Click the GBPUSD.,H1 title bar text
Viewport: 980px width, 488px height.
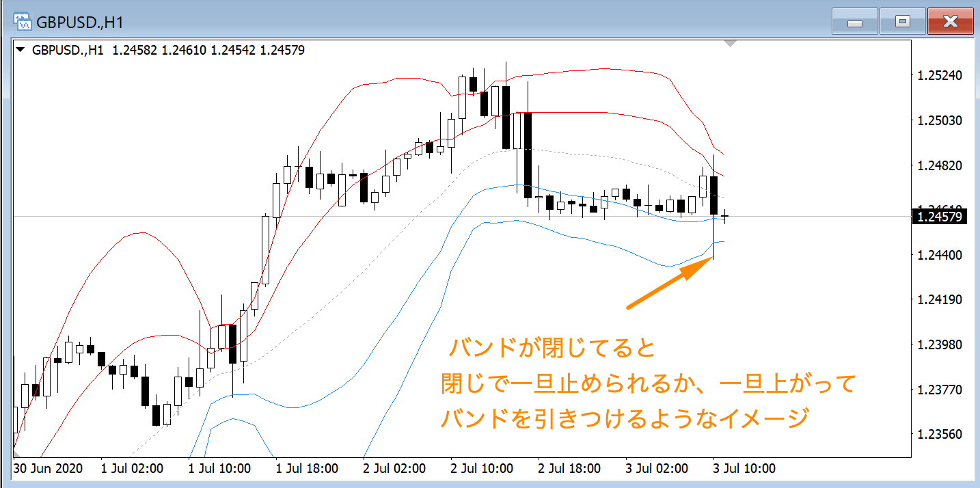click(79, 21)
